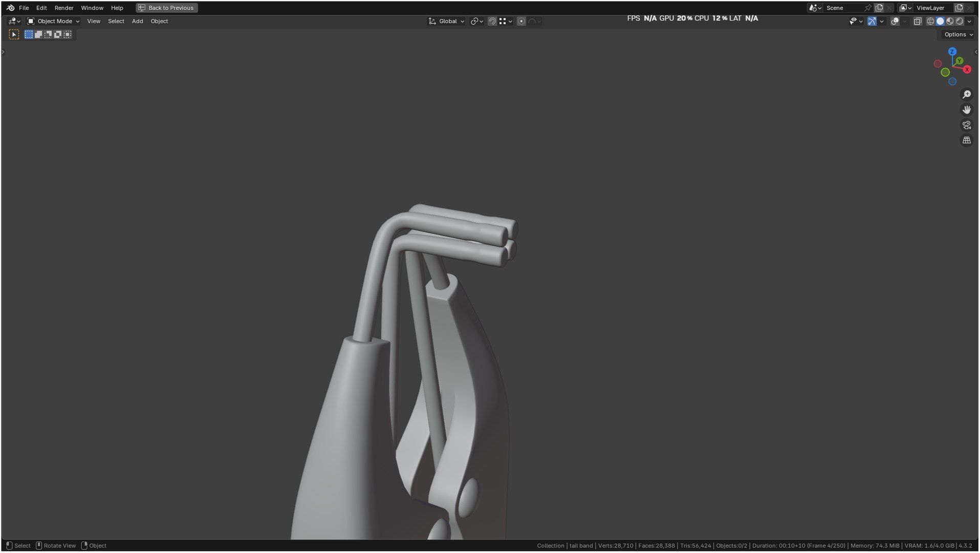
Task: Choose the Intersect selection mode
Action: [x=68, y=35]
